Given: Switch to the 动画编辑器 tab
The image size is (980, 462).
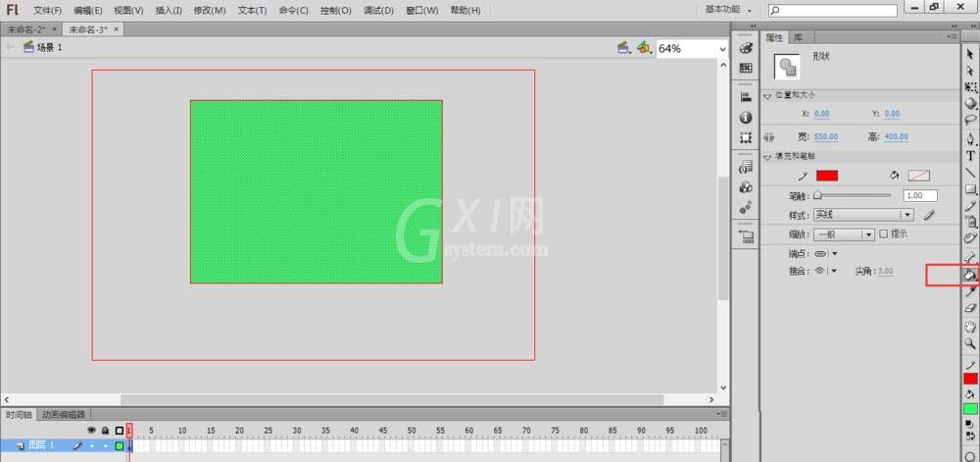Looking at the screenshot, I should point(64,414).
